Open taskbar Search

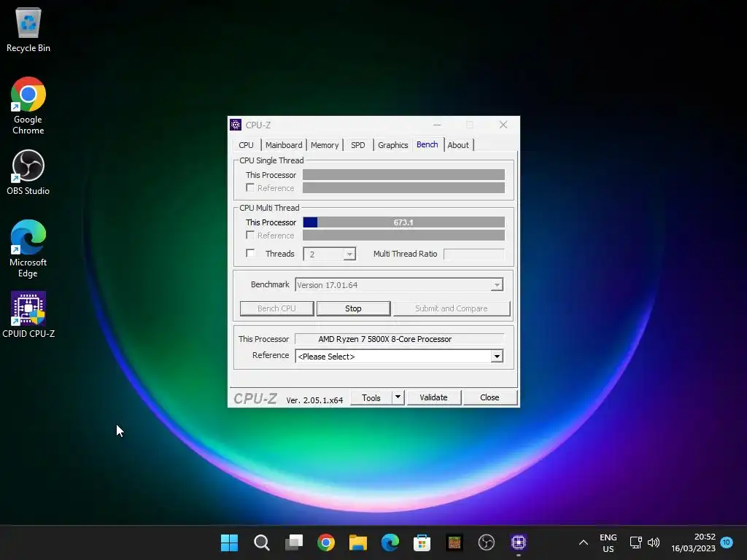[262, 542]
